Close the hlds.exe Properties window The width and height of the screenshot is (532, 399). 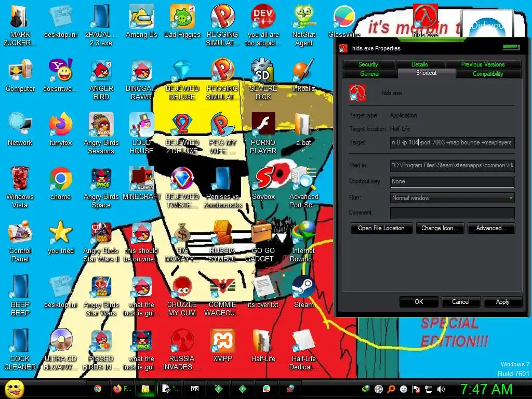coord(511,47)
